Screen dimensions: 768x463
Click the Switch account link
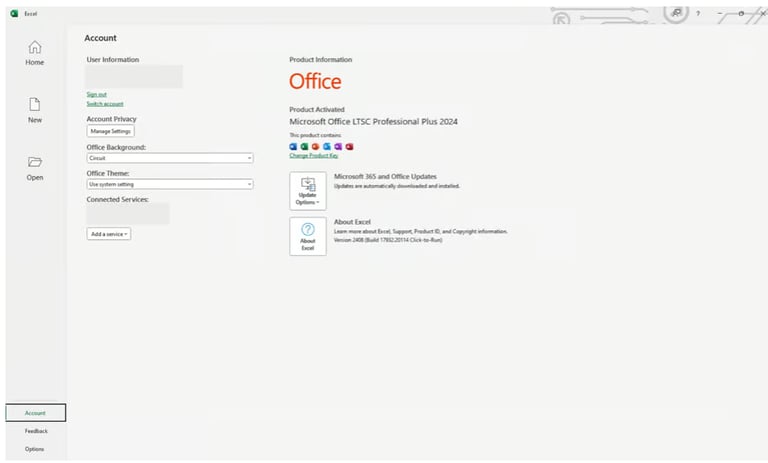tap(105, 104)
